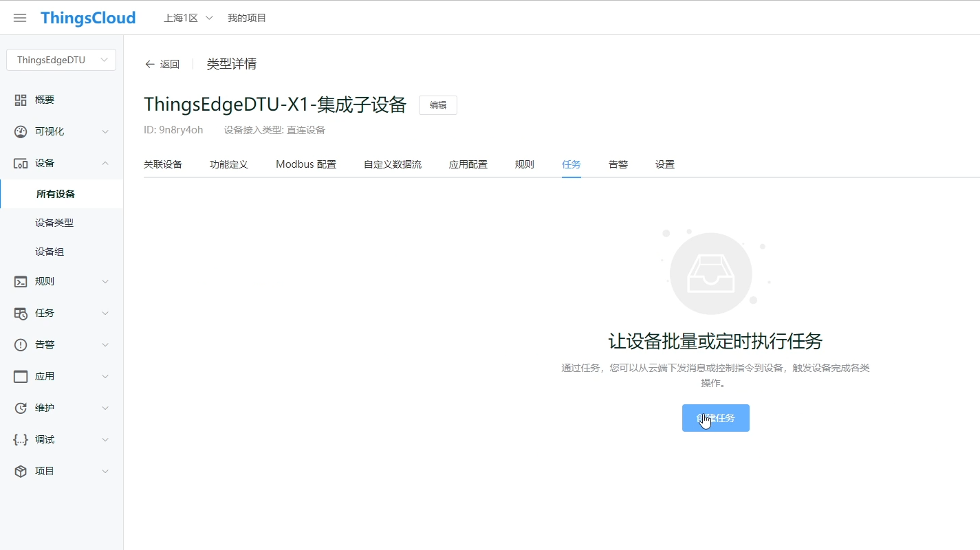Click the ID: 9n8ry4oh text
The width and height of the screenshot is (980, 550).
(173, 130)
